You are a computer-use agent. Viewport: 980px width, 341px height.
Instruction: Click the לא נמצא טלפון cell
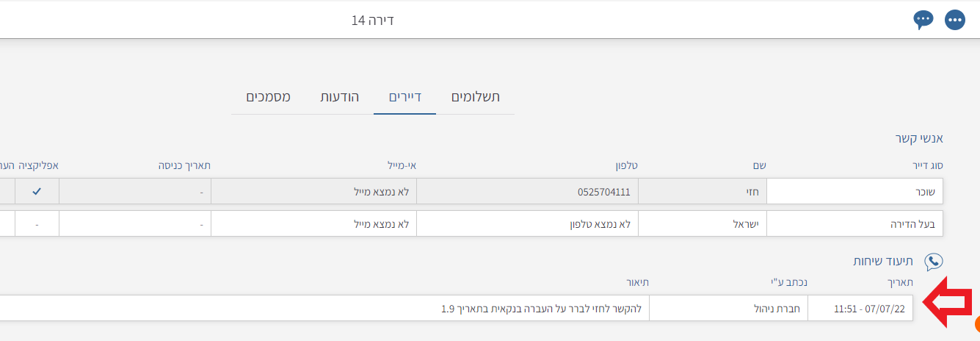[527, 223]
